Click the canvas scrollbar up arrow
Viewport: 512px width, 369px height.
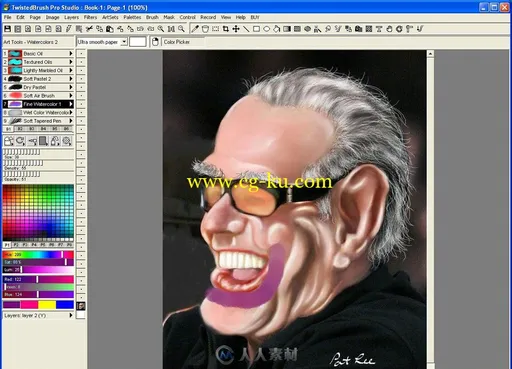pyautogui.click(x=430, y=54)
